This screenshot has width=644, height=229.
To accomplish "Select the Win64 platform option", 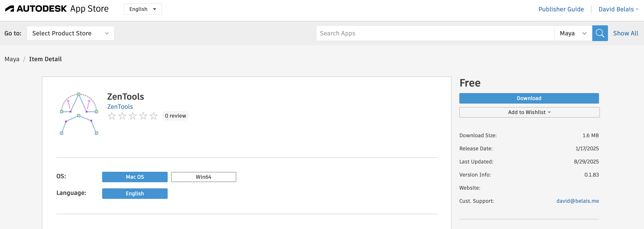I will (x=203, y=177).
